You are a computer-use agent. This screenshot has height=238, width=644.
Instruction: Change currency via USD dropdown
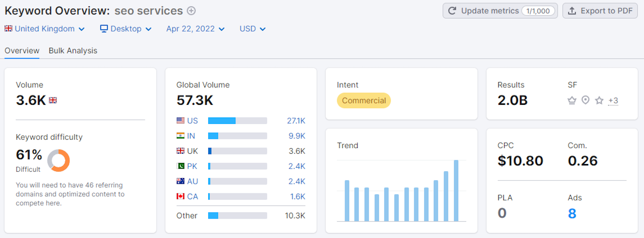click(252, 29)
